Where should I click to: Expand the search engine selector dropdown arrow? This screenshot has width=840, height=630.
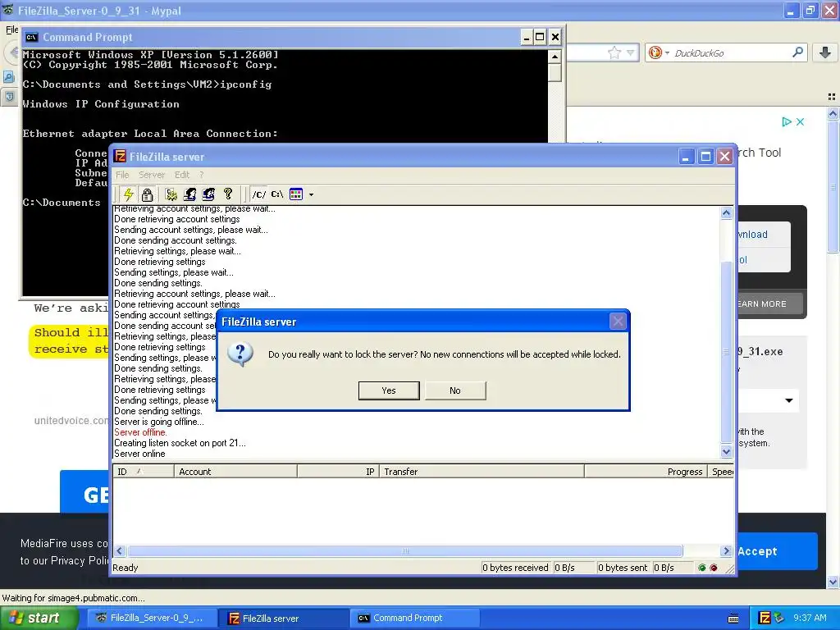click(667, 52)
